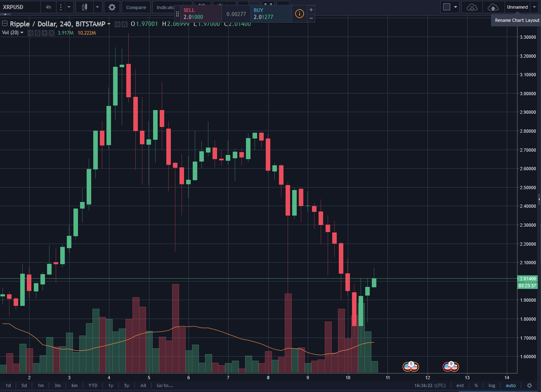541x392 pixels.
Task: Remove Volume indicator with X icon
Action: click(51, 33)
